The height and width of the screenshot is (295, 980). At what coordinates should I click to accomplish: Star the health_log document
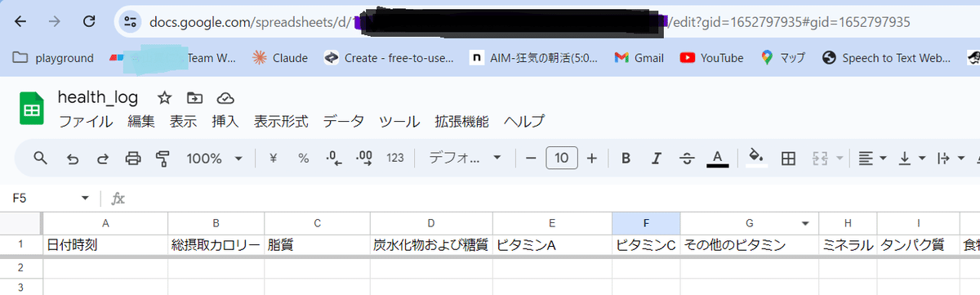click(x=164, y=98)
